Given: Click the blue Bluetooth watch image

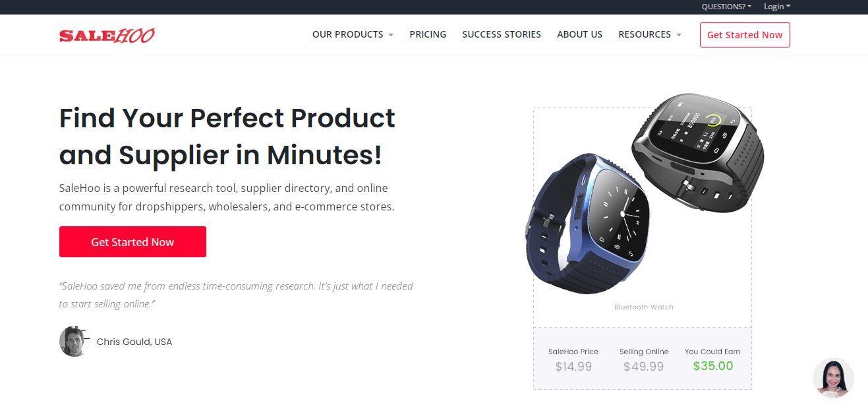Looking at the screenshot, I should coord(589,224).
